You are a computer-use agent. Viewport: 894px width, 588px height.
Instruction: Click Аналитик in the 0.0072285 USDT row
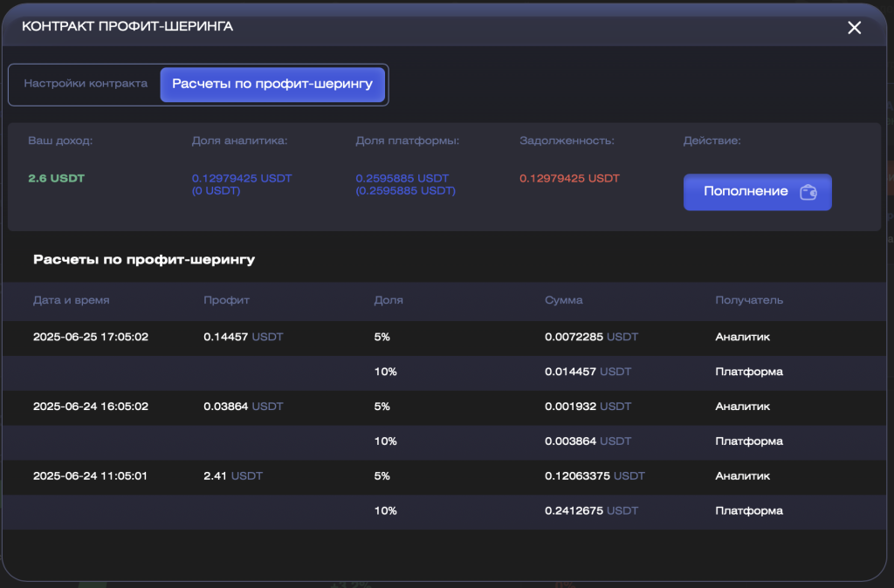[x=742, y=337]
